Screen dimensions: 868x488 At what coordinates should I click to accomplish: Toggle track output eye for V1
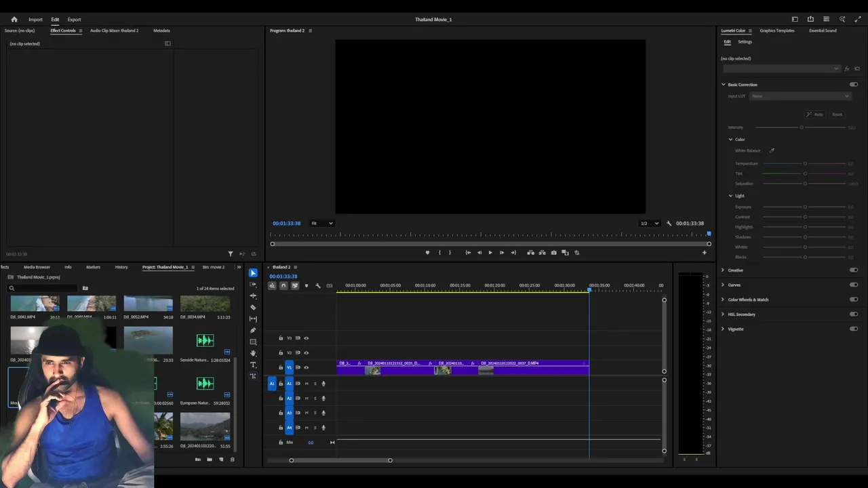[306, 367]
